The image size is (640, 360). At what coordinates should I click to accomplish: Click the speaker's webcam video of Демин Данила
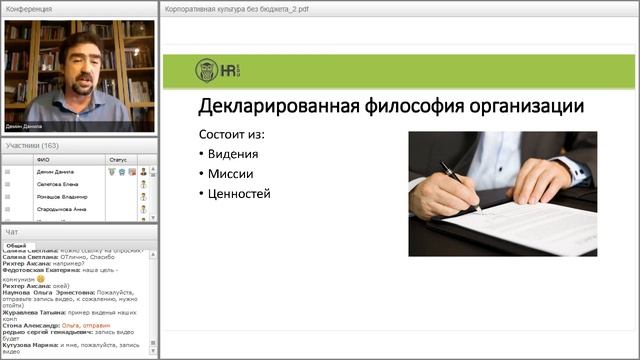point(80,76)
